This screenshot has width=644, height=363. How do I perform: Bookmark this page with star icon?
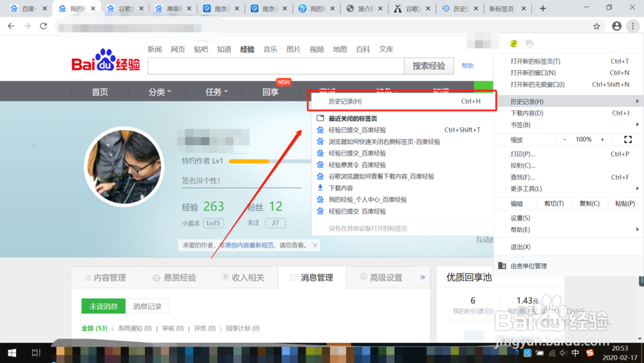click(596, 26)
